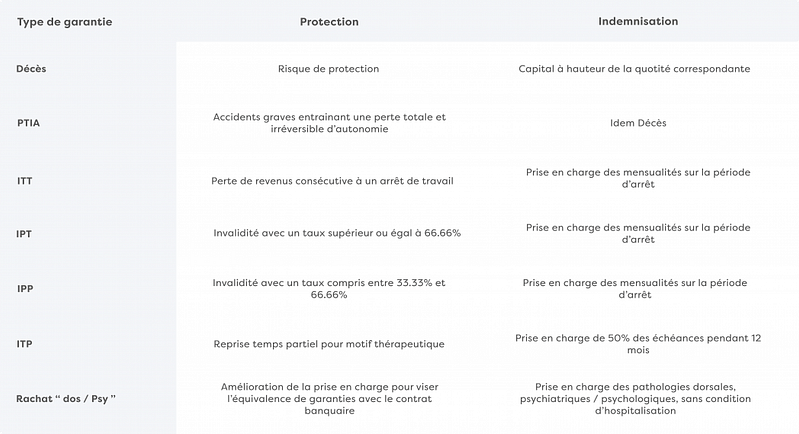This screenshot has height=434, width=799.
Task: Click the 'IPT' guarantee label
Action: tap(24, 234)
